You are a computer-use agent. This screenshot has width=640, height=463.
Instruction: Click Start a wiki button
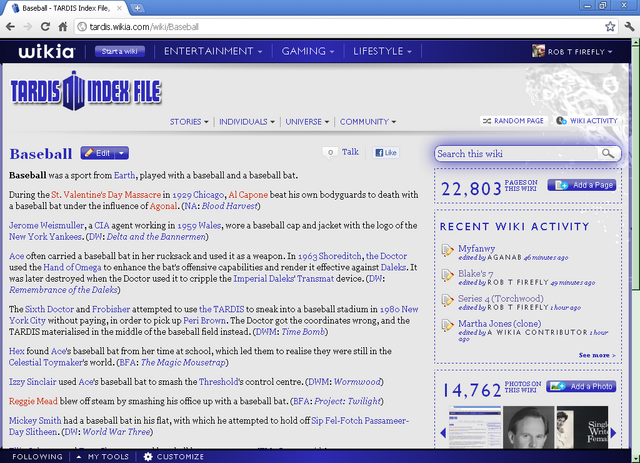coord(120,51)
